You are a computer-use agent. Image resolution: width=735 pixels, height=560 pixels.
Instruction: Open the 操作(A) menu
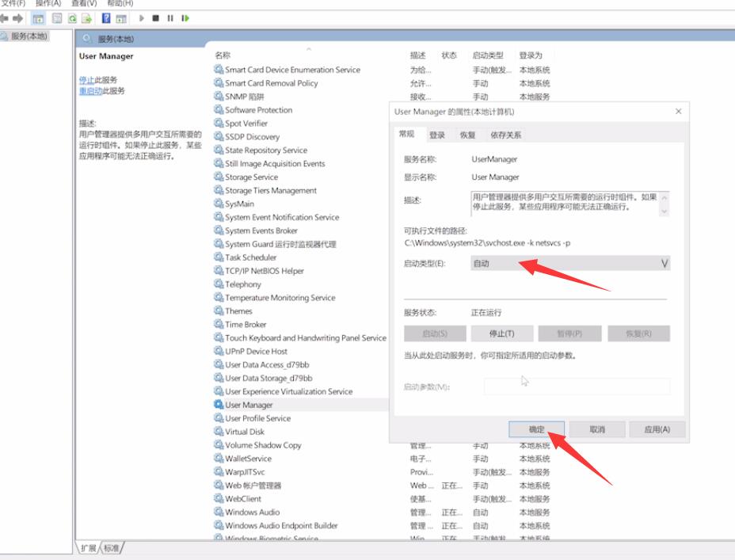[x=48, y=3]
